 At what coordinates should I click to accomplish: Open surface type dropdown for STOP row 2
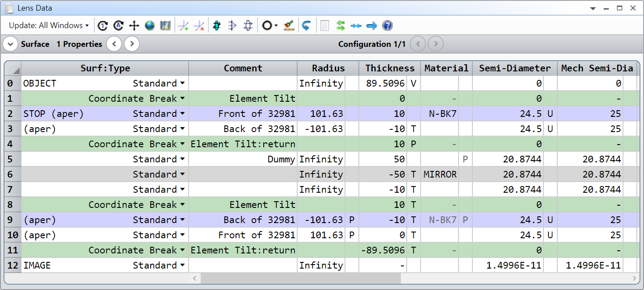click(182, 114)
